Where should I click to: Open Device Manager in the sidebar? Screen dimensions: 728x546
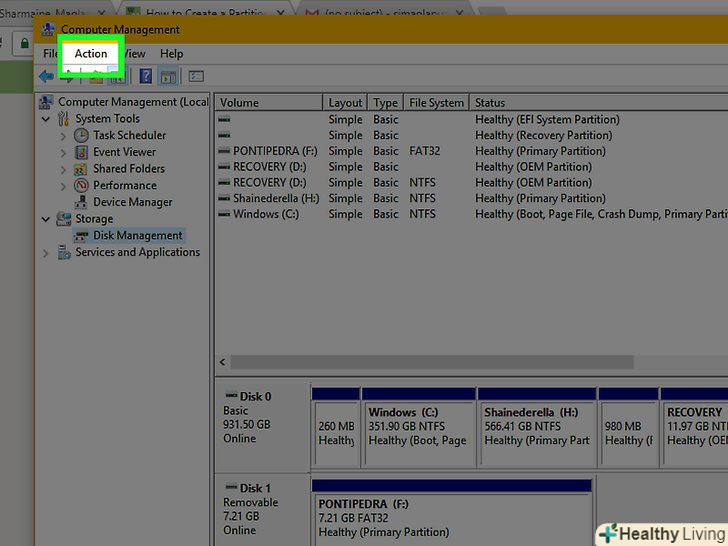point(132,202)
